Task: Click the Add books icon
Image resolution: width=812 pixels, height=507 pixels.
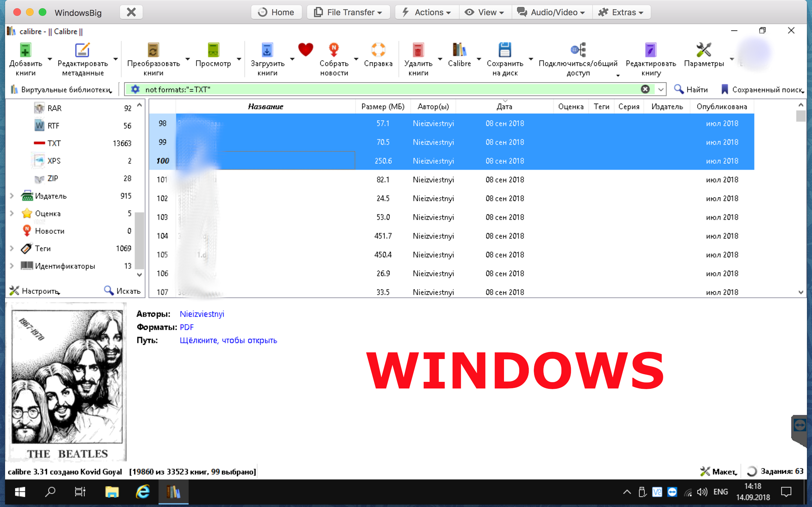Action: pyautogui.click(x=25, y=51)
